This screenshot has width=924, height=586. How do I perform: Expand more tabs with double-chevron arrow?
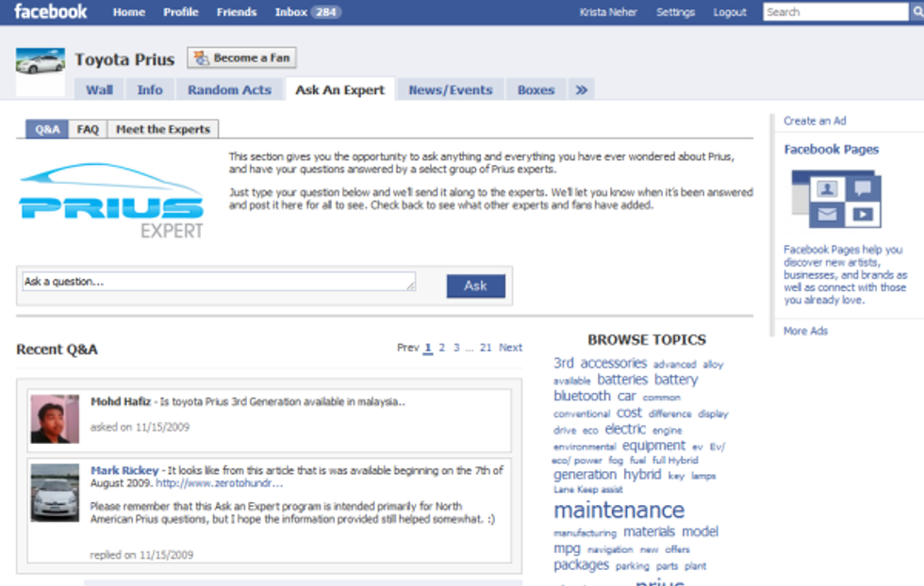[581, 90]
